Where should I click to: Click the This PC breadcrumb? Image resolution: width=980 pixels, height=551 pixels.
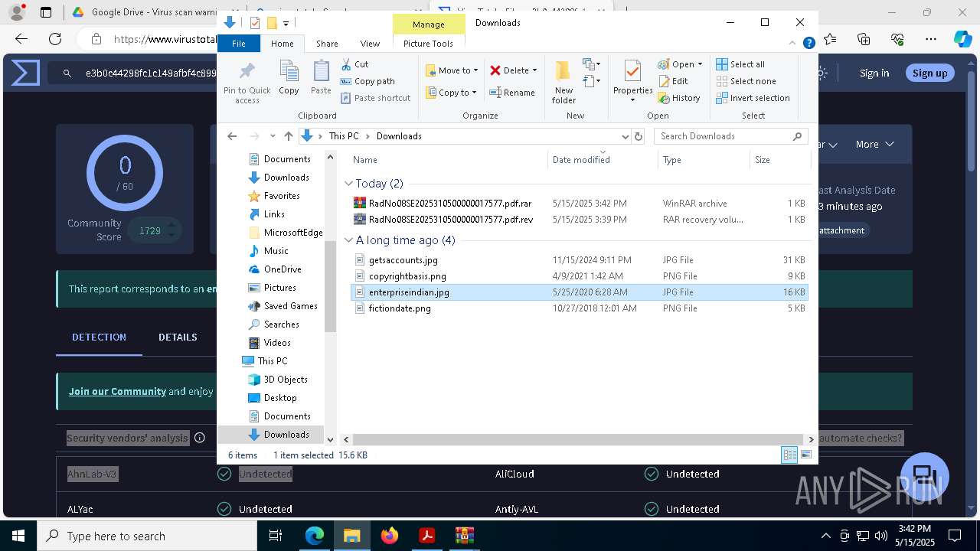(x=344, y=136)
